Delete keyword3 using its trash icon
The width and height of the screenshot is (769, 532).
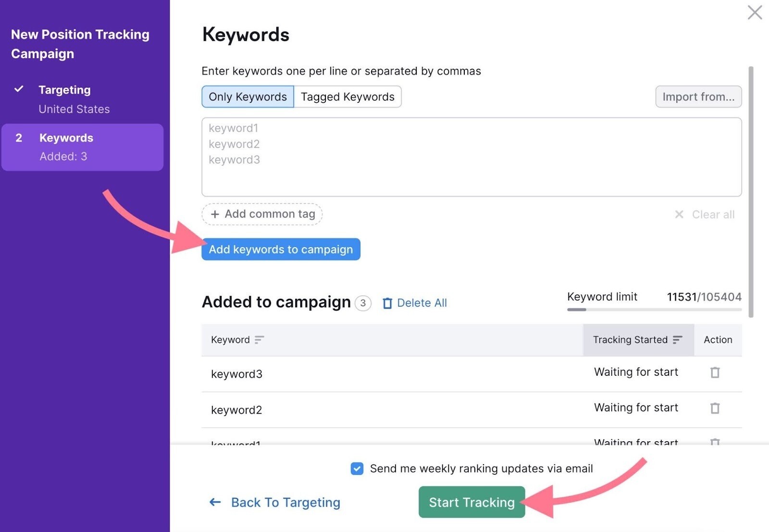coord(715,372)
